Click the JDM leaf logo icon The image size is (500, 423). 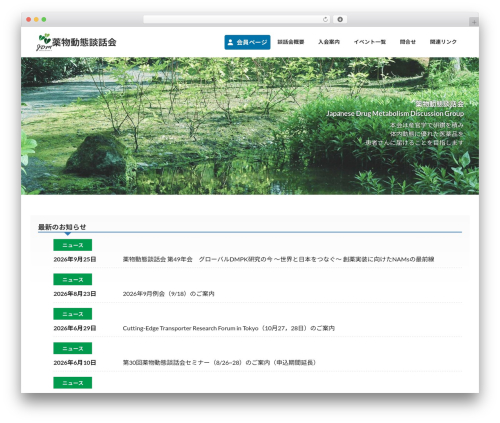tap(44, 42)
